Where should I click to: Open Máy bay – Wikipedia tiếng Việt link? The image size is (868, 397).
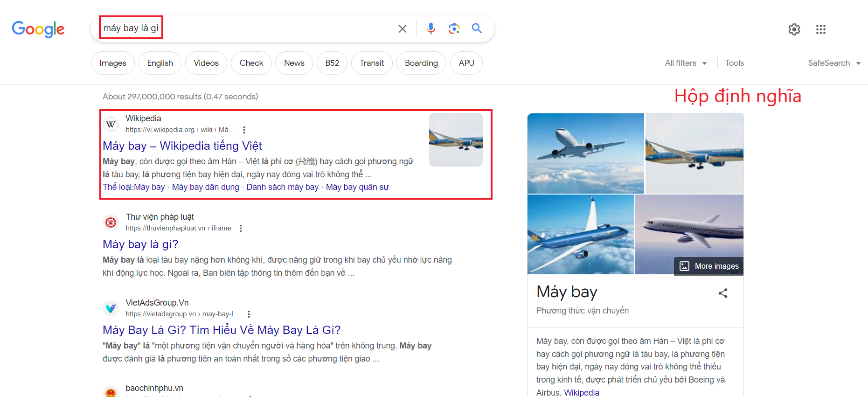tap(182, 146)
